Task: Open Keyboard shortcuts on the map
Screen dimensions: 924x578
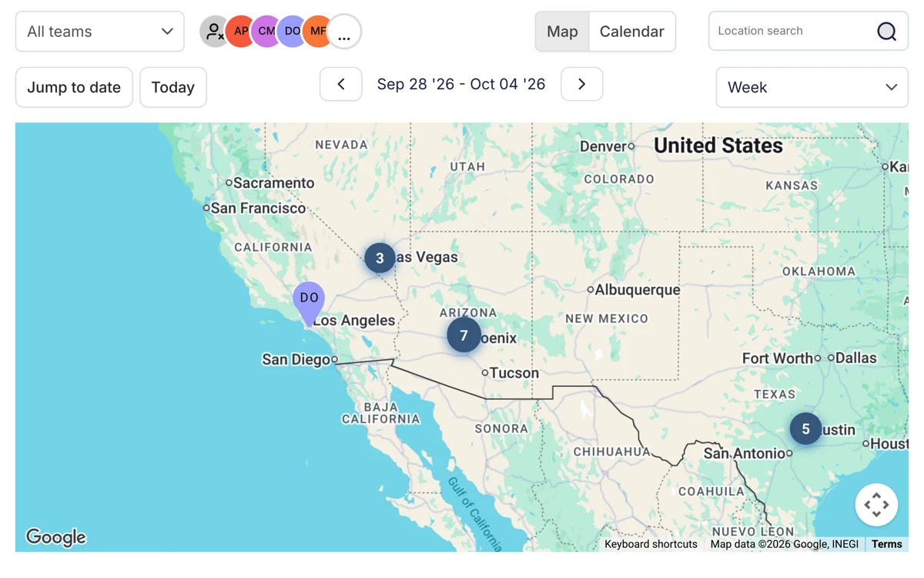Action: [651, 544]
